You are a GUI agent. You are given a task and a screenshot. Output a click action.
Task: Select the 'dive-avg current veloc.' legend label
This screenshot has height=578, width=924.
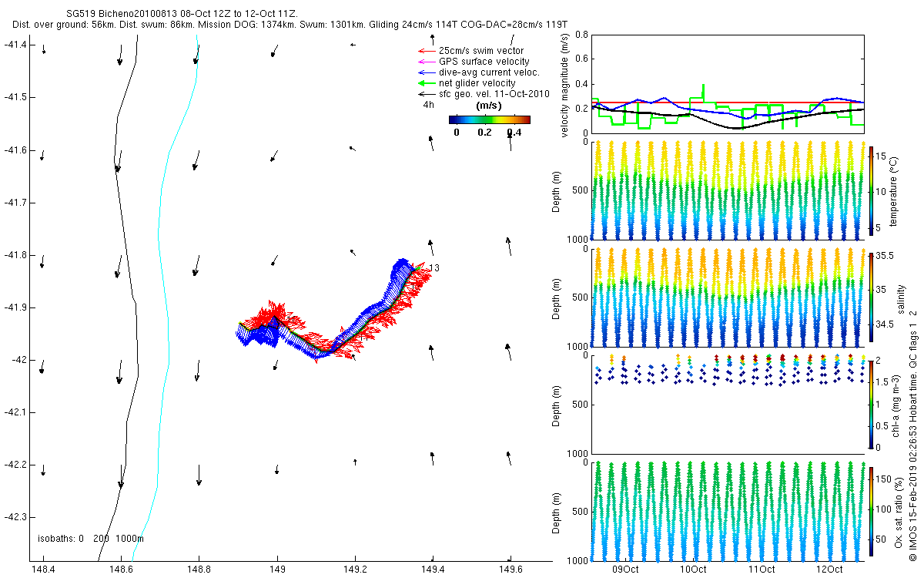point(490,72)
